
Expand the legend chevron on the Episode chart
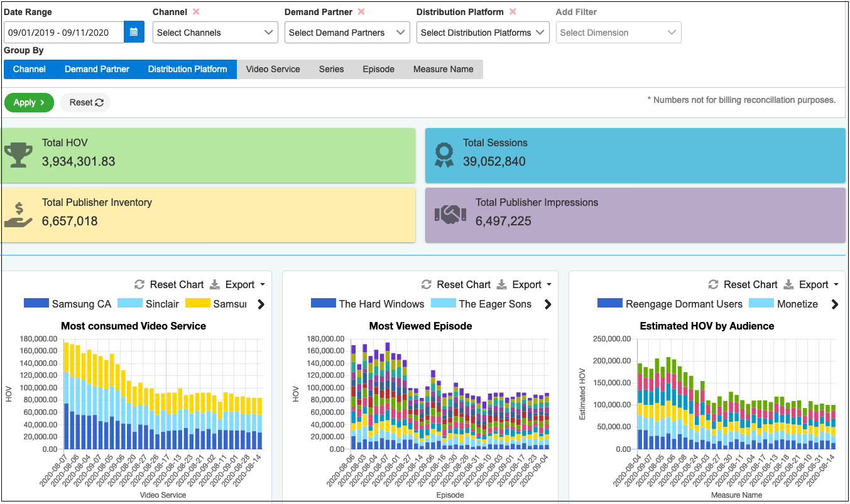[x=548, y=304]
